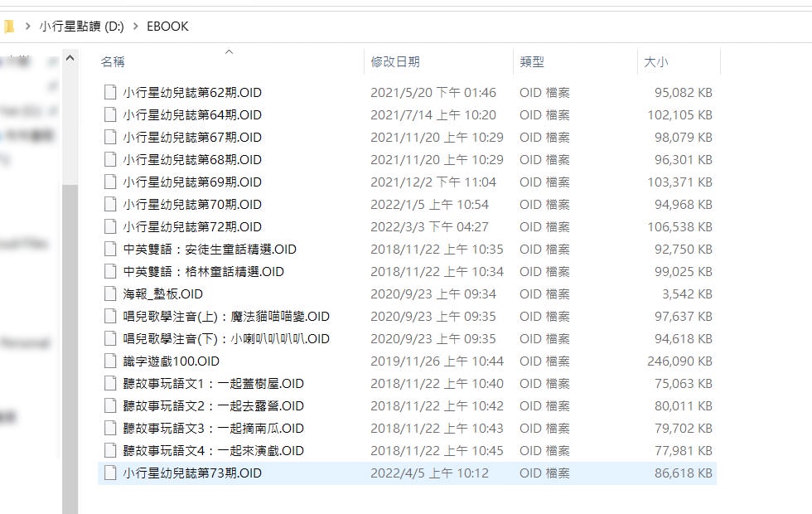The image size is (812, 514).
Task: Click size value 75,063 KB
Action: coord(683,383)
